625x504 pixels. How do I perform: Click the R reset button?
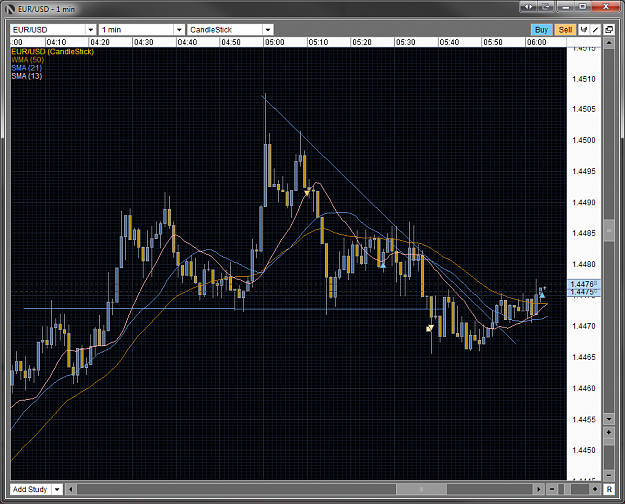point(609,489)
